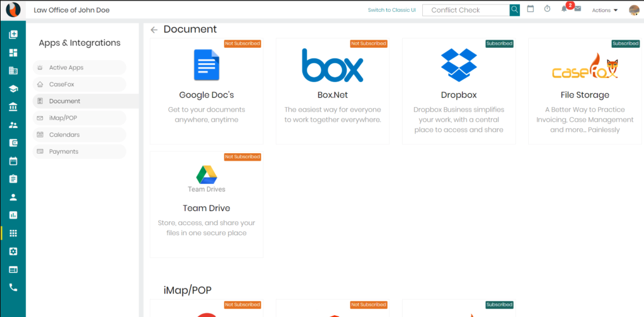Image resolution: width=644 pixels, height=317 pixels.
Task: Click the File Storage card title
Action: tap(585, 95)
